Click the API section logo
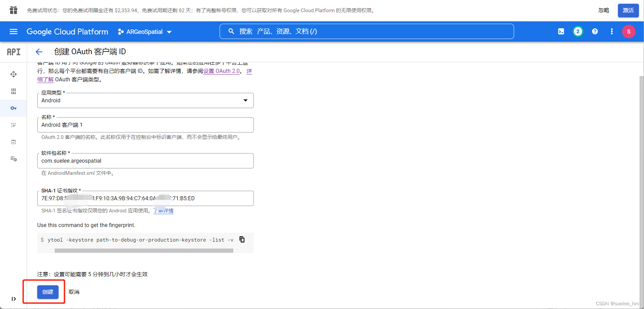Viewport: 644px width, 309px height. coord(14,52)
